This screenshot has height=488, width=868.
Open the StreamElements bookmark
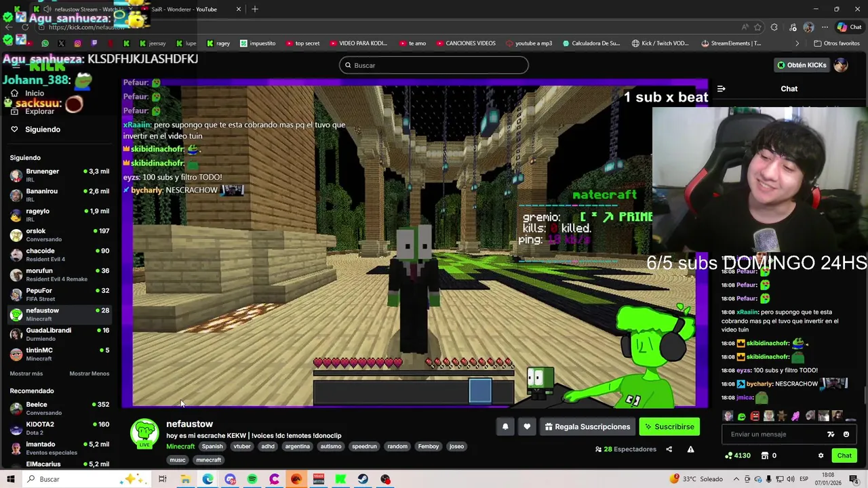click(731, 43)
